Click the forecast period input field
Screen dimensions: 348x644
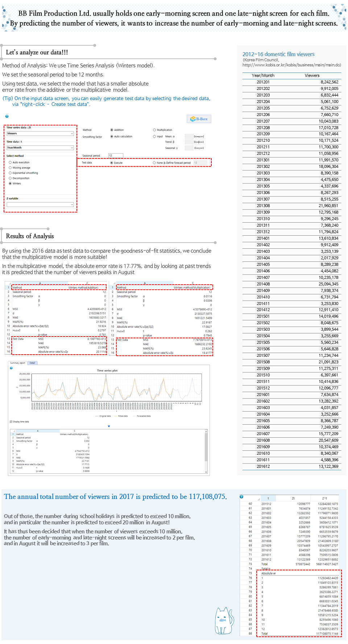(201, 163)
